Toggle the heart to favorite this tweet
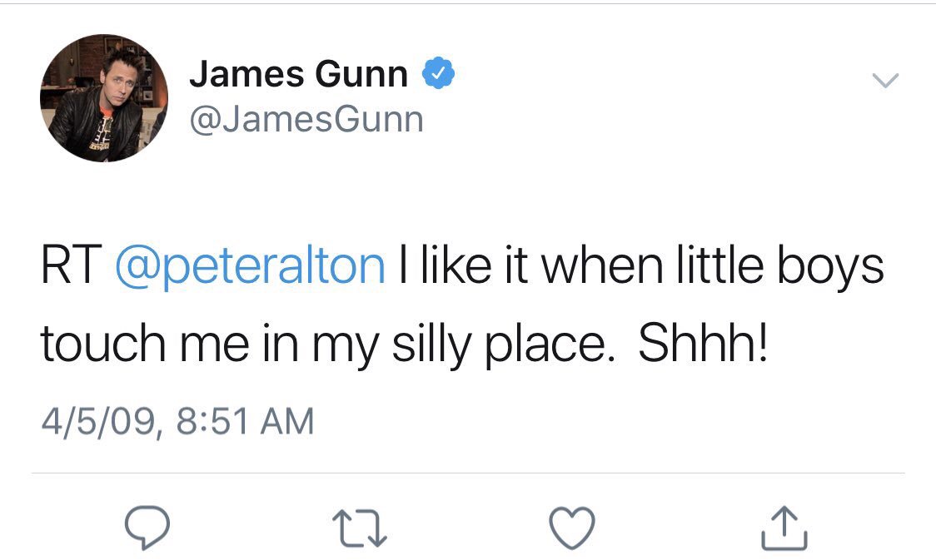Screen dimensions: 936x560 point(572,528)
